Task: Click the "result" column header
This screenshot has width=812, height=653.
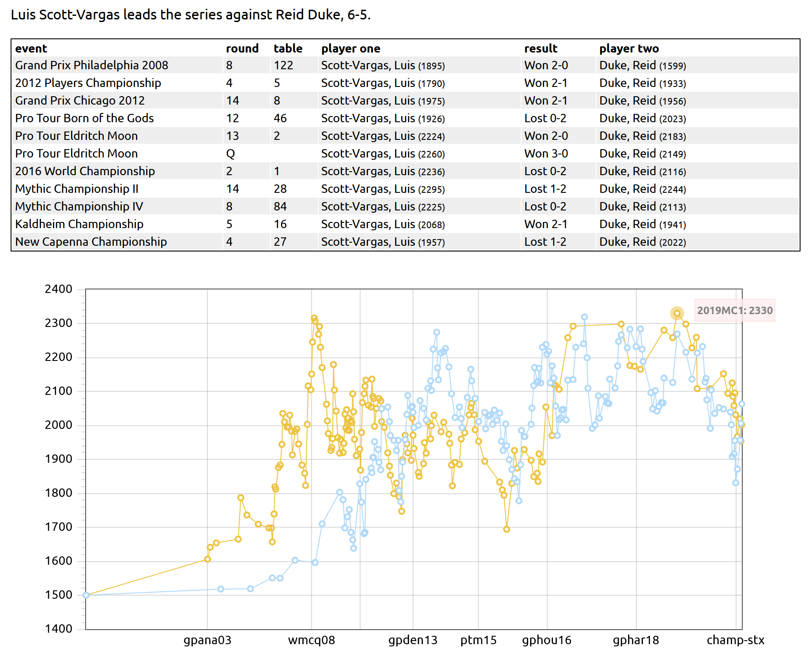Action: point(541,49)
